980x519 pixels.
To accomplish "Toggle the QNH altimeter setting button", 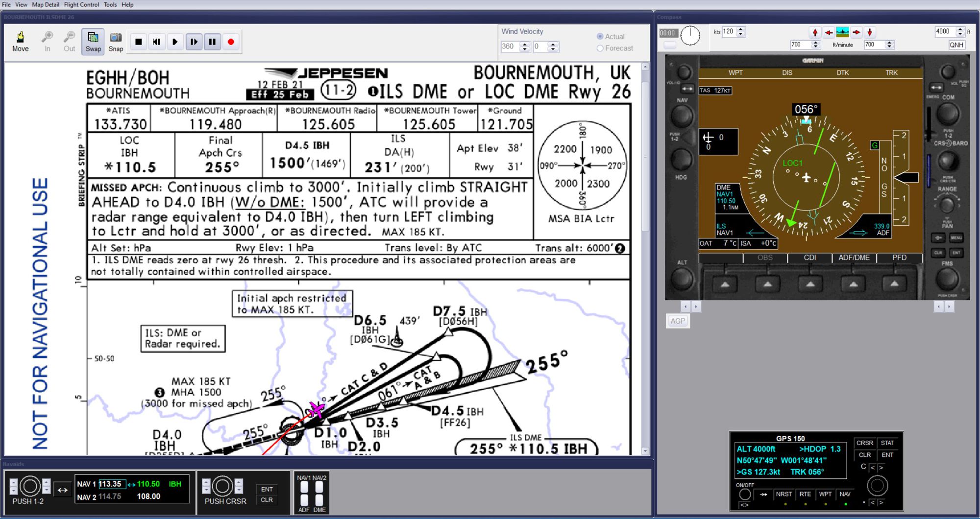I will pyautogui.click(x=956, y=45).
